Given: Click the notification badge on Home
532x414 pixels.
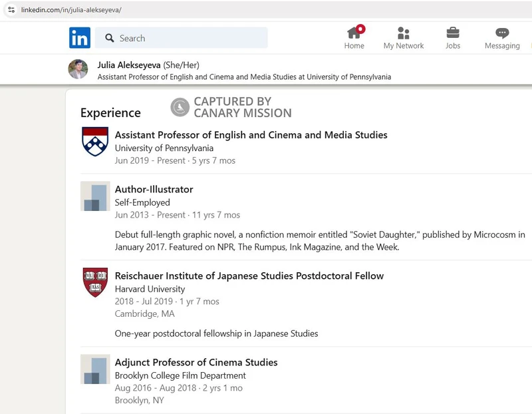Looking at the screenshot, I should (361, 27).
